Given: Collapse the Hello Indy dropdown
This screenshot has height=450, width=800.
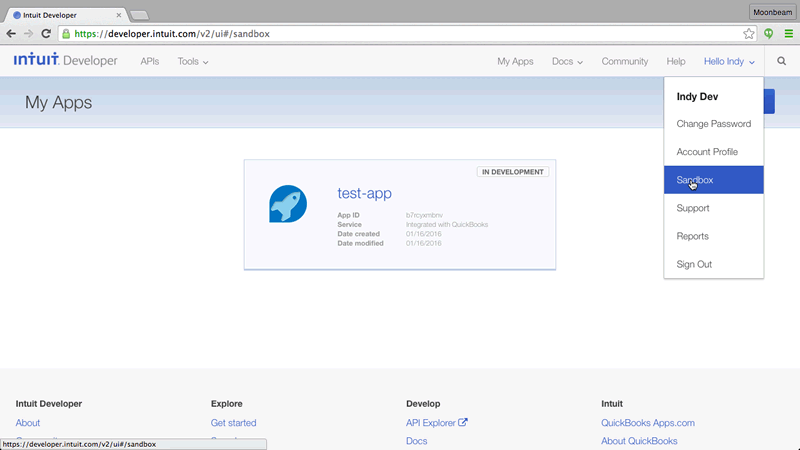Looking at the screenshot, I should click(729, 61).
